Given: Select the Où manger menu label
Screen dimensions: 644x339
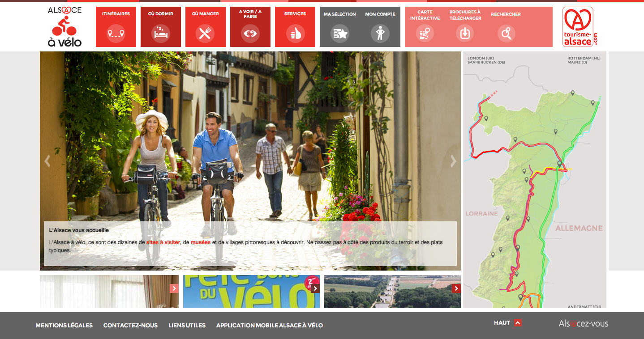Looking at the screenshot, I should (206, 14).
